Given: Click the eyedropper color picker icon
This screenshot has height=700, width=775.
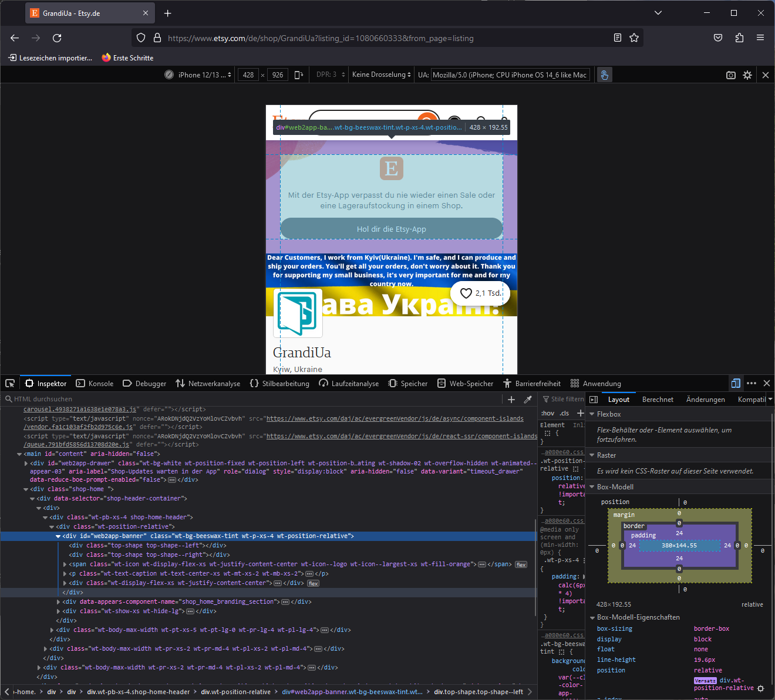Looking at the screenshot, I should tap(528, 400).
